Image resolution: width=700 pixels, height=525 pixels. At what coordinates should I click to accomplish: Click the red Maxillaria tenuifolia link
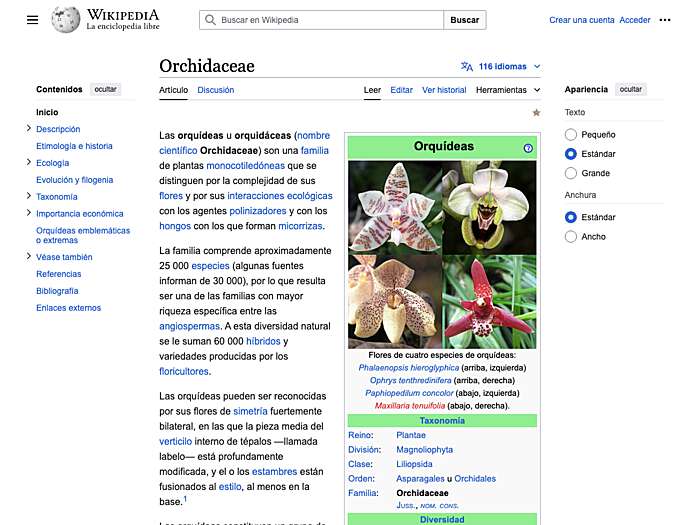tap(410, 406)
